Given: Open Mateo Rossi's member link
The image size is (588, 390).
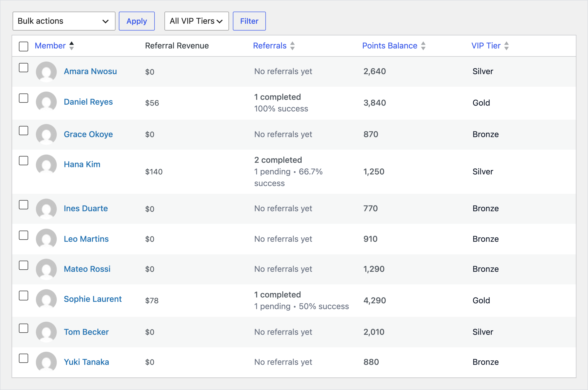Looking at the screenshot, I should 87,269.
